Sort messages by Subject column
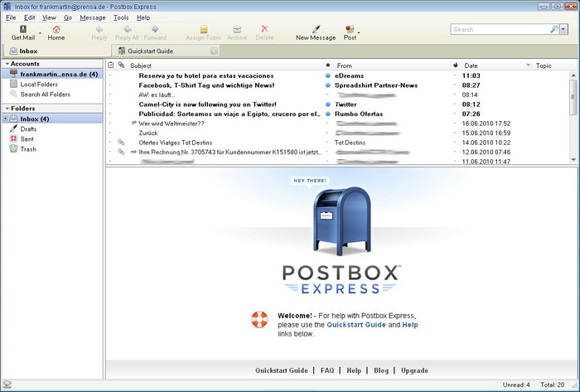Viewport: 580px width, 392px height. pos(225,65)
